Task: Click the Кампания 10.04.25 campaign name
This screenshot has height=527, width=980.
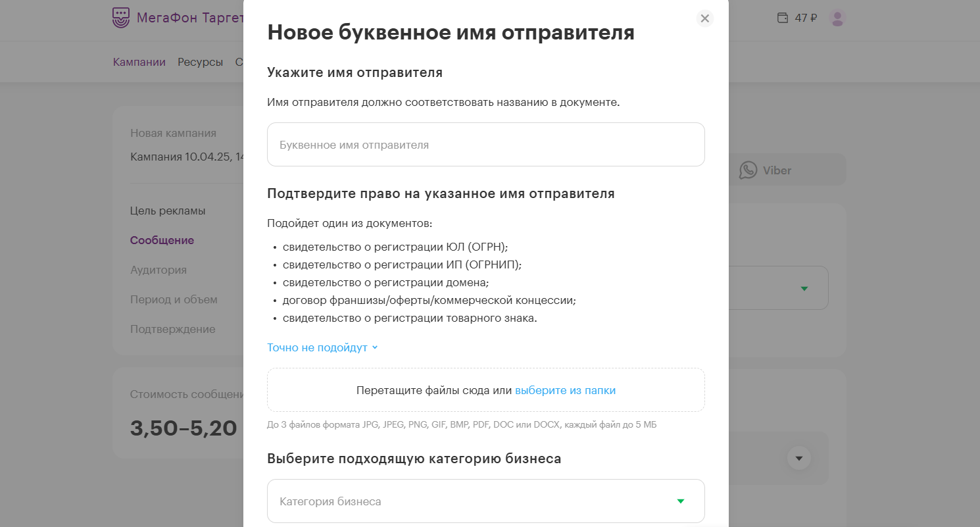Action: pyautogui.click(x=187, y=157)
